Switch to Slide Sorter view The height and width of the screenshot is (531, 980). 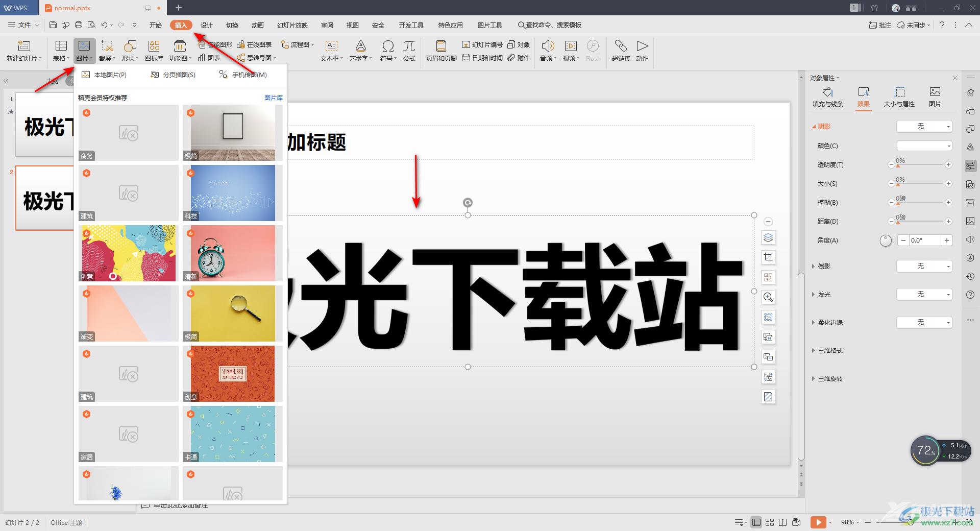point(770,522)
